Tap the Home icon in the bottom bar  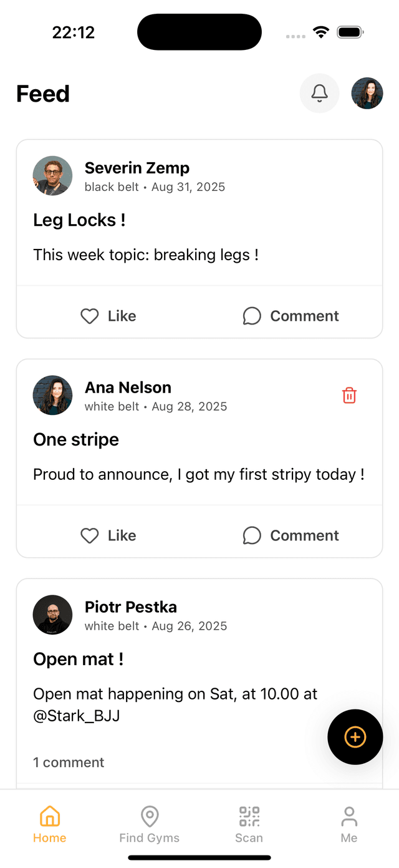tap(49, 816)
